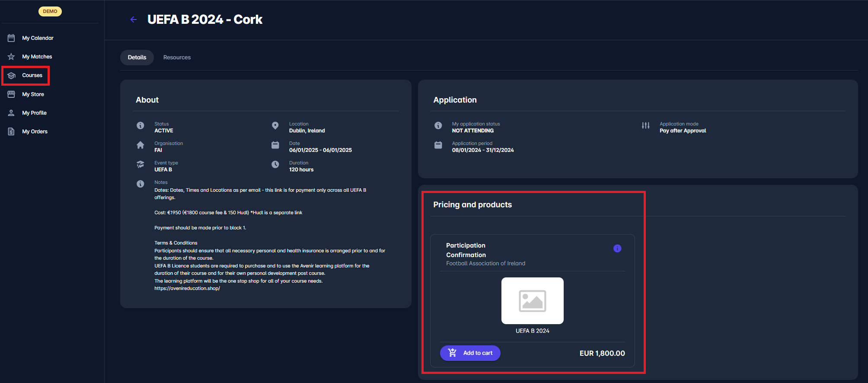Image resolution: width=868 pixels, height=383 pixels.
Task: Open the avenireducation.shop URL in notes
Action: click(x=187, y=289)
